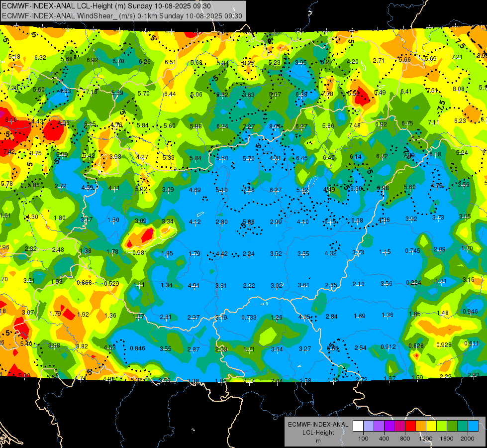Click the wind shear value 4.20
The height and width of the screenshot is (448, 487).
pyautogui.click(x=353, y=62)
